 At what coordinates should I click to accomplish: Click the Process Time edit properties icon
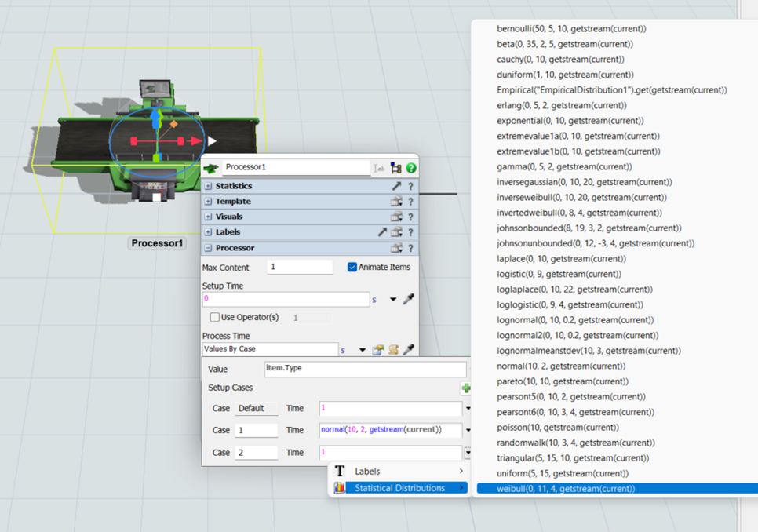[377, 350]
